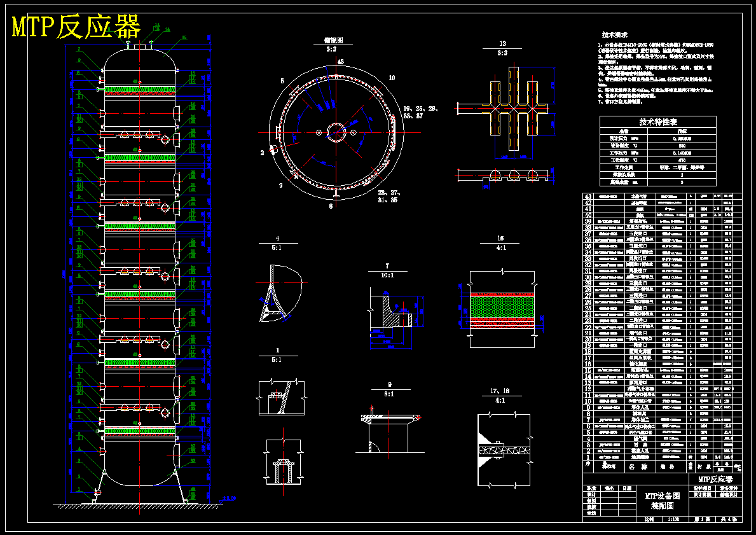Select the "四段出口" name in parts row 33

[x=637, y=258]
